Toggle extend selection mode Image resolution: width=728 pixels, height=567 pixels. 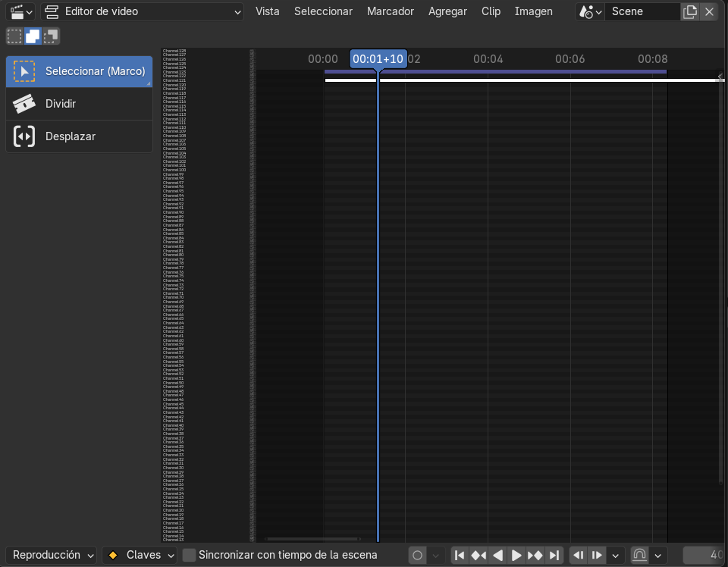tap(32, 36)
